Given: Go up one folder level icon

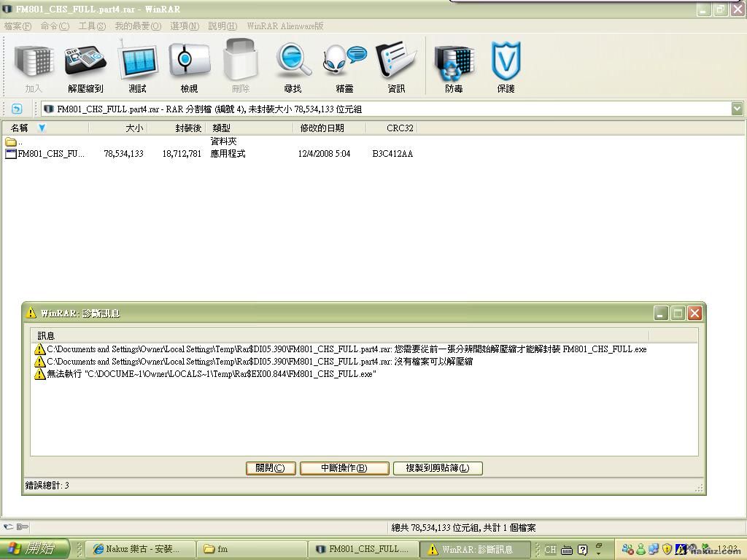Looking at the screenshot, I should point(17,109).
